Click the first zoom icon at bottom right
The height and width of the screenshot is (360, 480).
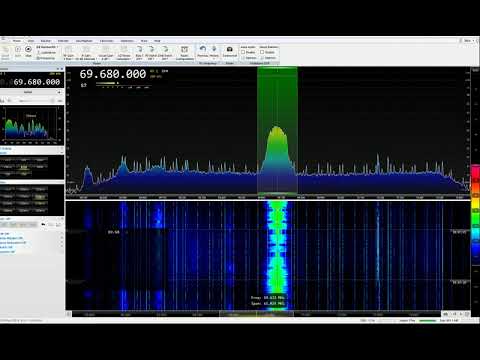[446, 314]
